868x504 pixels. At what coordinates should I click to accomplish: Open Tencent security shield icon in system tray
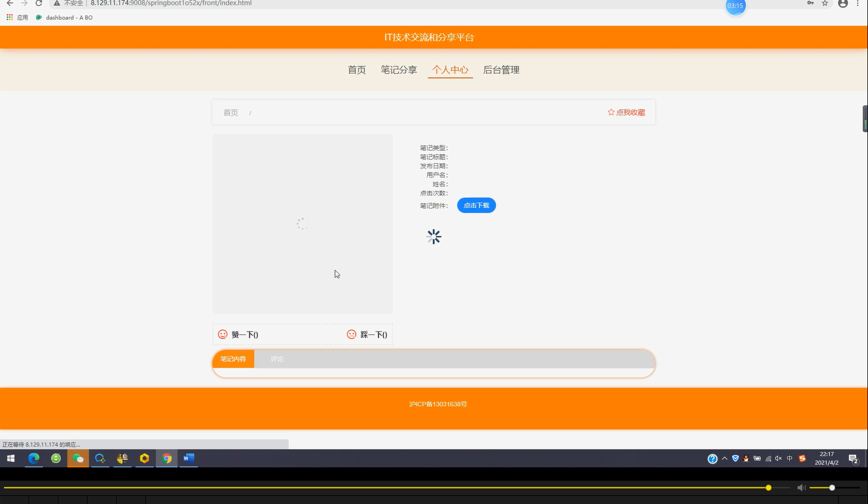click(735, 458)
